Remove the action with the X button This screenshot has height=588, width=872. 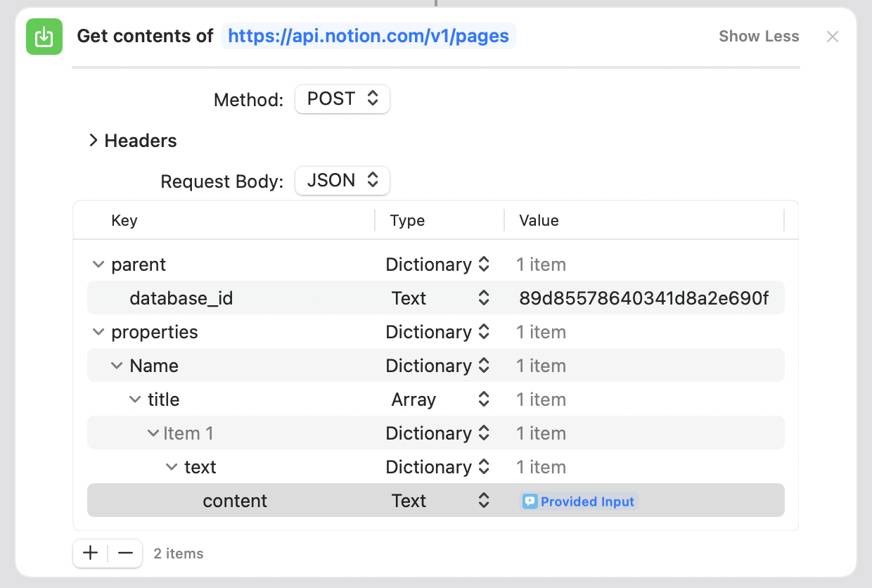[833, 37]
